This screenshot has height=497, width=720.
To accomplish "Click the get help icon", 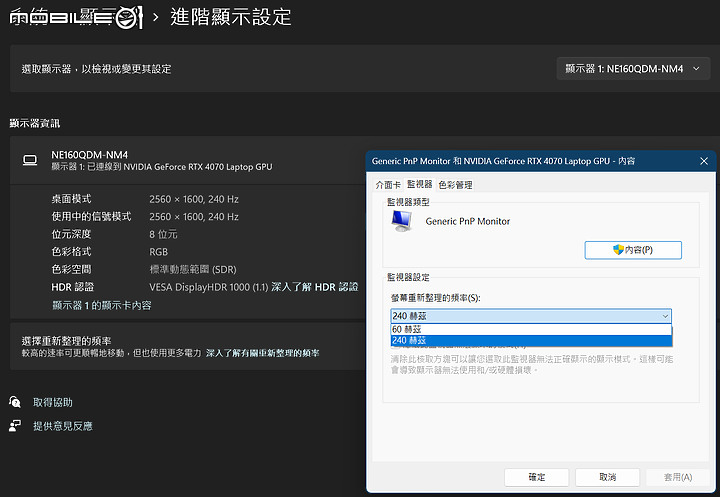I will pos(15,402).
